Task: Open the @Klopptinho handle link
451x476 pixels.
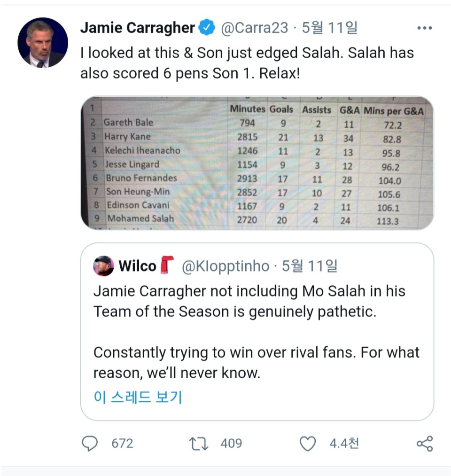Action: tap(225, 266)
